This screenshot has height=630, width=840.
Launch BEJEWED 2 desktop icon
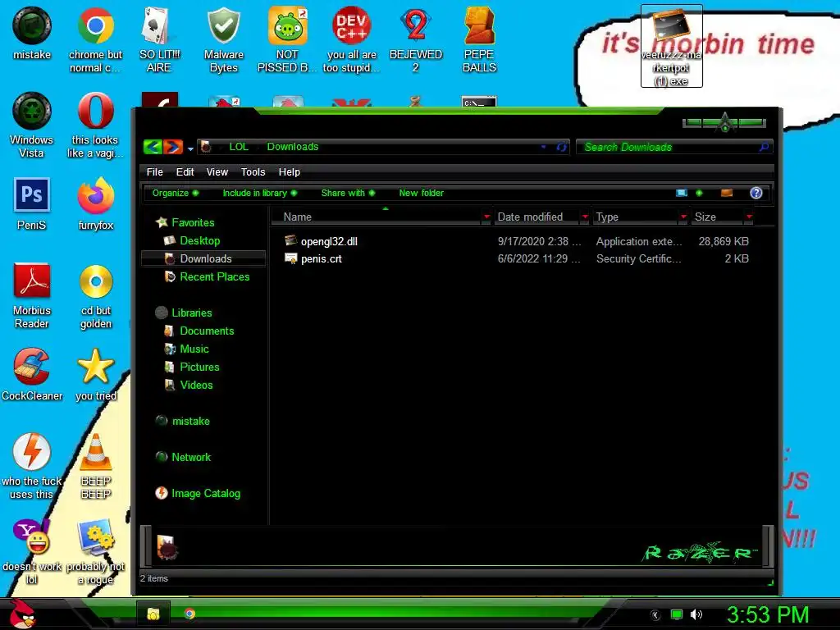pyautogui.click(x=416, y=39)
